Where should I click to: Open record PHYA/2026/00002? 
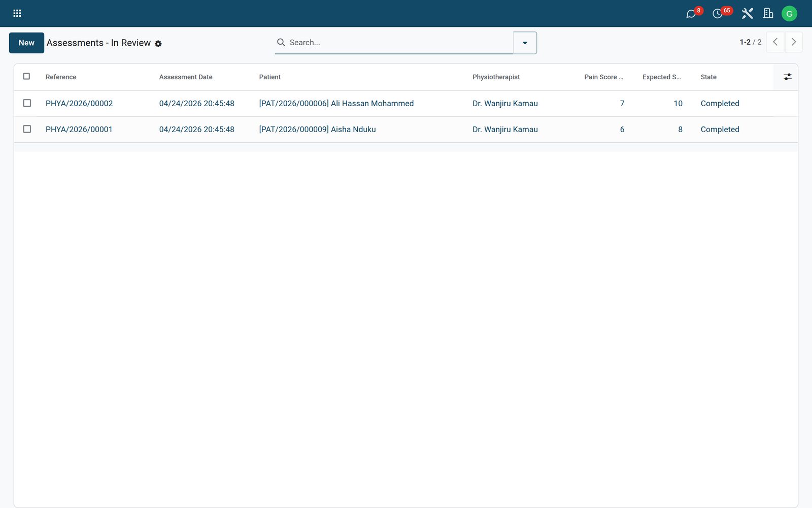point(79,104)
